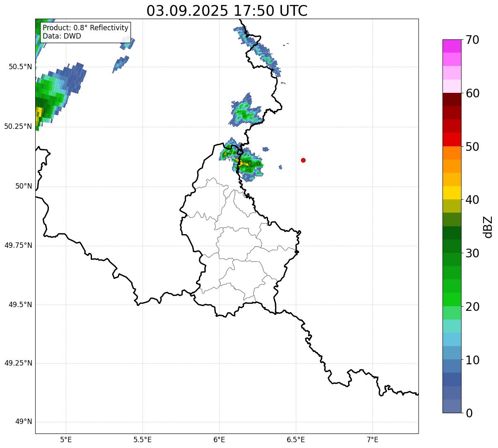Click the Product: 0.8° Reflectivity label
This screenshot has height=448, width=498.
point(86,28)
